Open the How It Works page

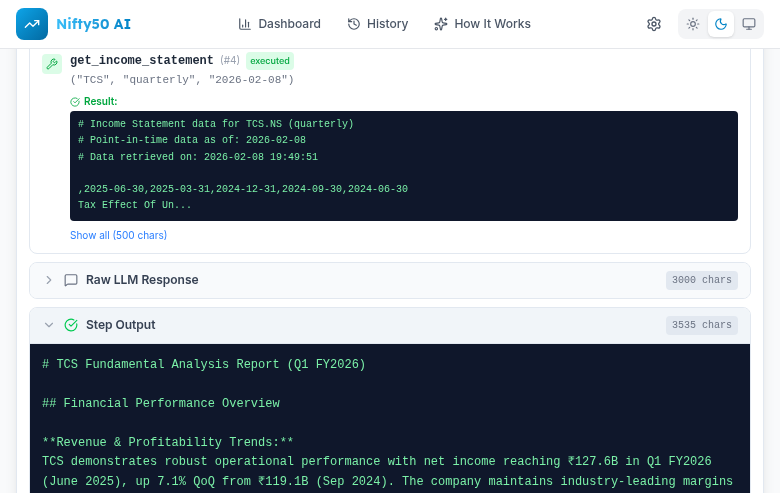click(482, 24)
